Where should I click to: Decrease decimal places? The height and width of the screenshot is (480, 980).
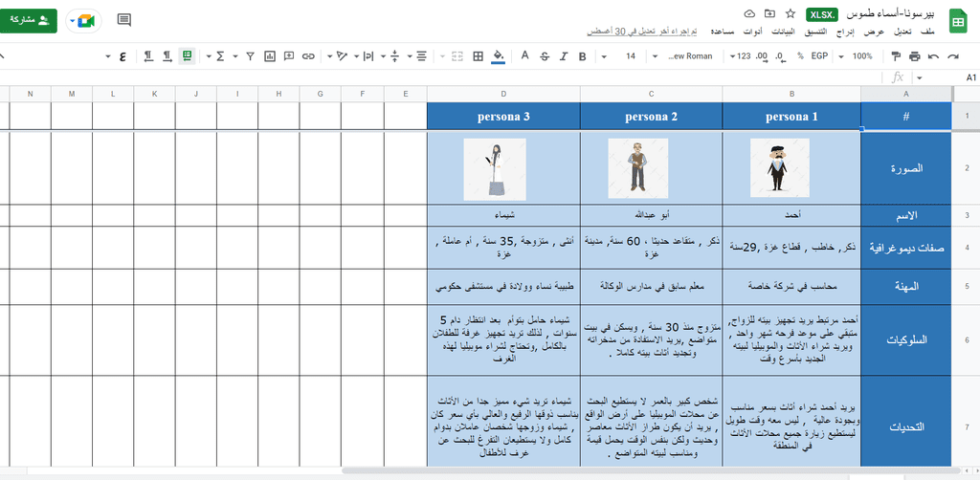(781, 56)
